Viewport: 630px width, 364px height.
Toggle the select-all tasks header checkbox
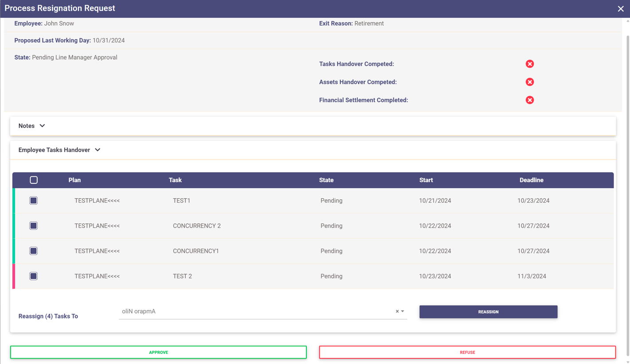[34, 180]
